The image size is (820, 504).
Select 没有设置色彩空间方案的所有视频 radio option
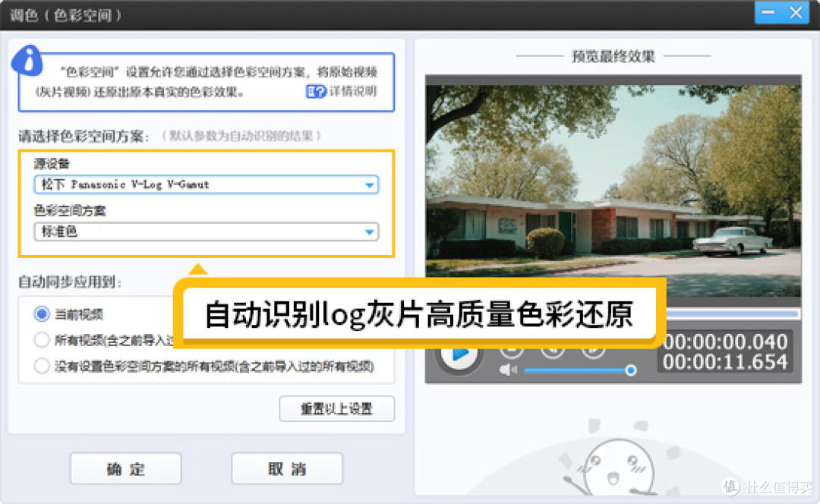42,365
